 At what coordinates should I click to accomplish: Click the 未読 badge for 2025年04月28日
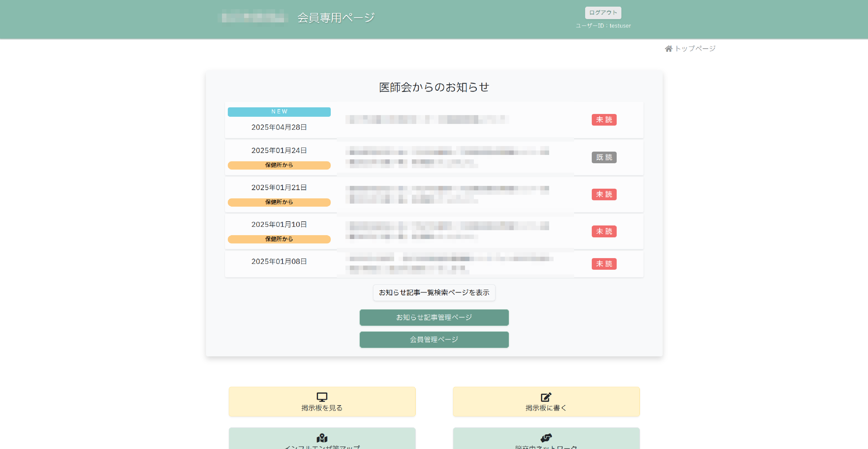604,120
